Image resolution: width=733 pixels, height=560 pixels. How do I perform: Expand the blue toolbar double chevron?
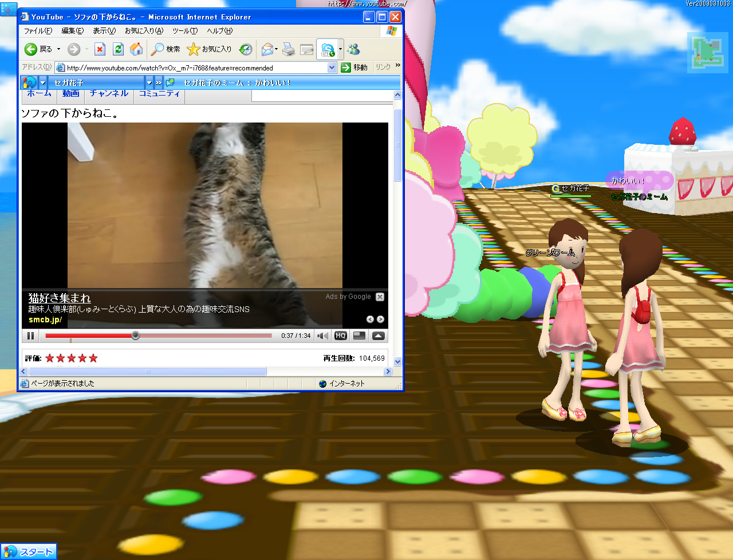point(159,82)
